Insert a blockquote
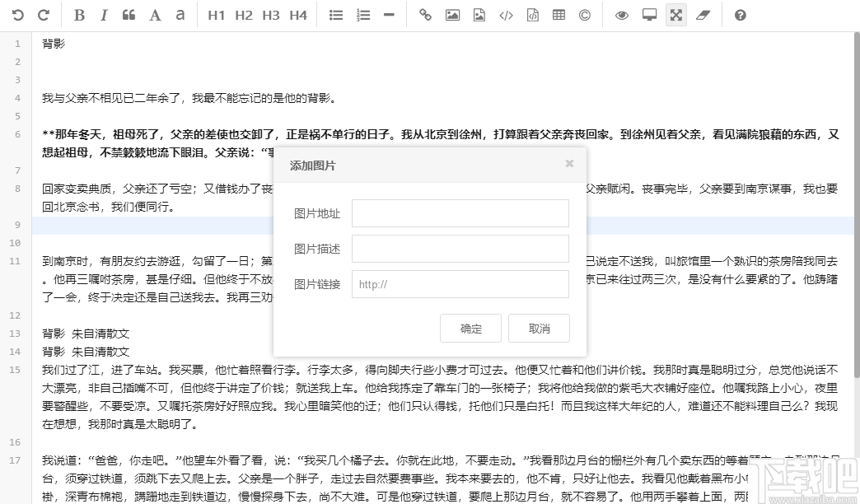This screenshot has width=860, height=504. (129, 14)
